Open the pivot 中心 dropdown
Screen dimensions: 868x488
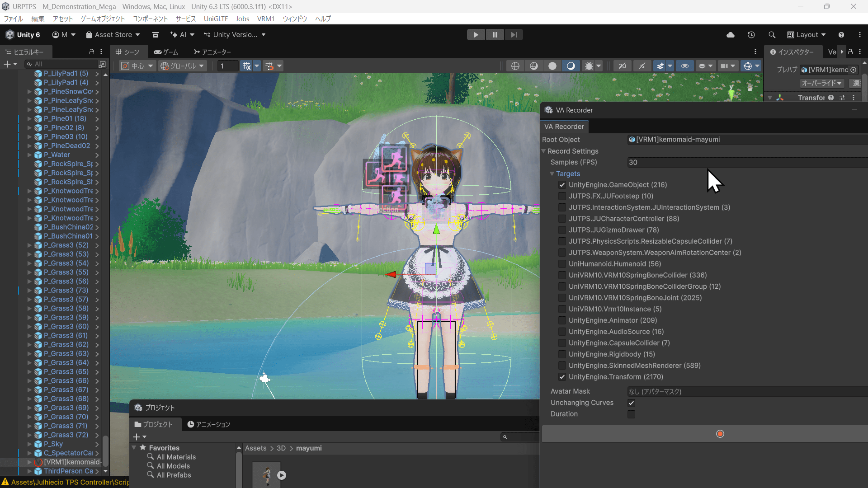point(138,66)
